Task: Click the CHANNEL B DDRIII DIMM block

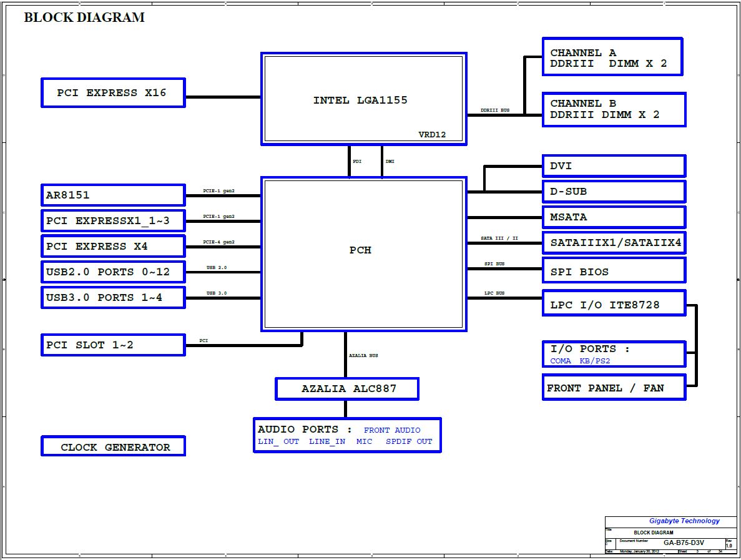Action: tap(614, 109)
